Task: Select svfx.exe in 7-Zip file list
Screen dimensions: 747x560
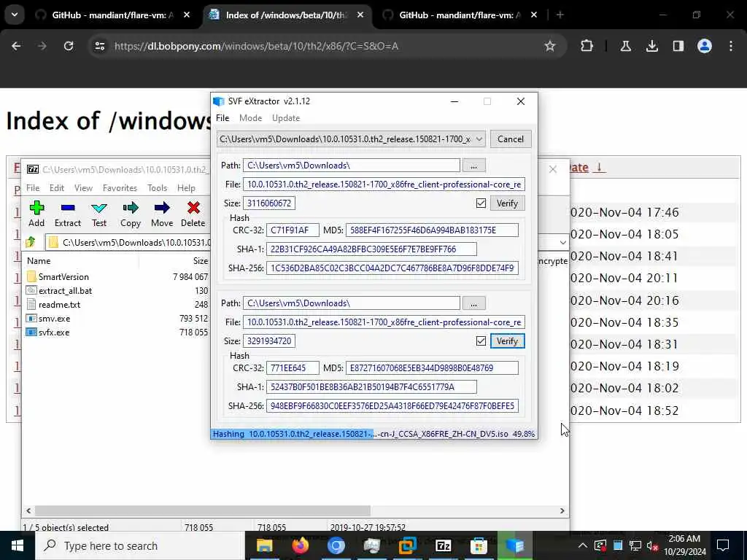Action: point(54,332)
